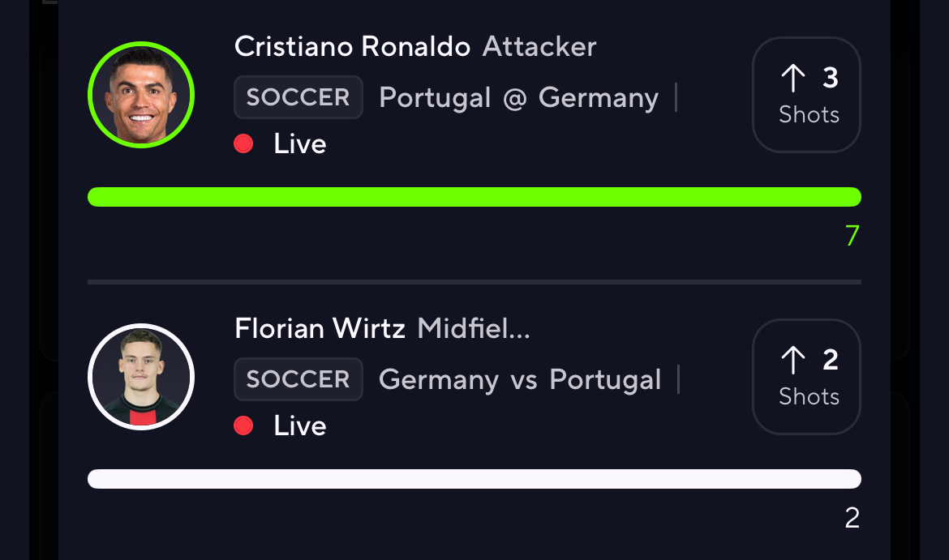Click the red live dot under Ronaldo's match
The image size is (949, 560).
click(x=243, y=144)
